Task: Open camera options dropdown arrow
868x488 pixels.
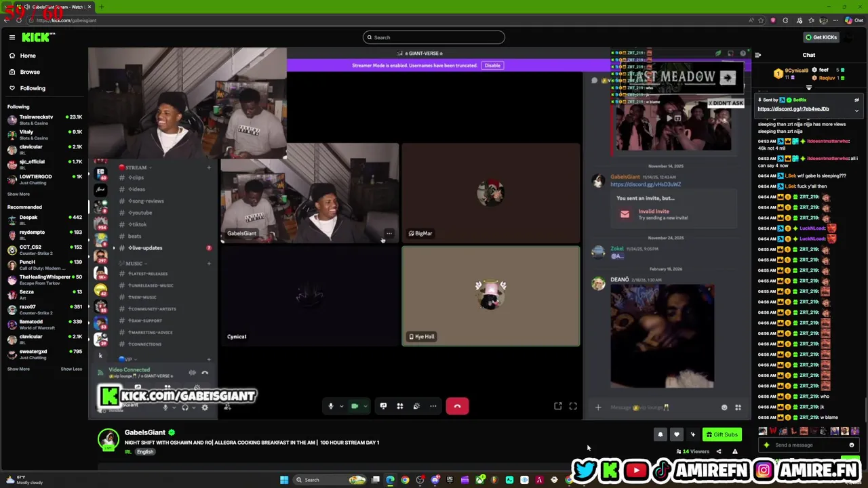Action: coord(365,407)
